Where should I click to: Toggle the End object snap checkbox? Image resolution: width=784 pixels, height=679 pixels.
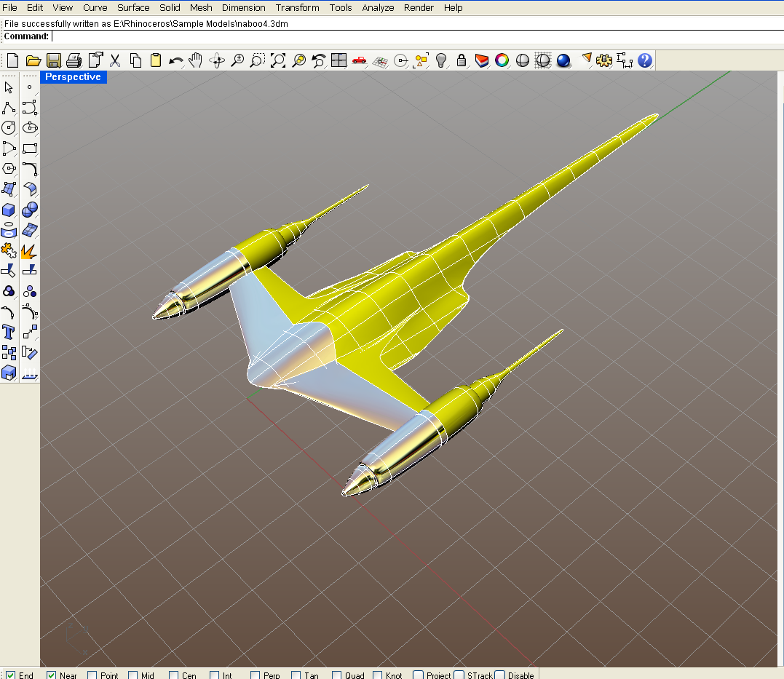[10, 675]
